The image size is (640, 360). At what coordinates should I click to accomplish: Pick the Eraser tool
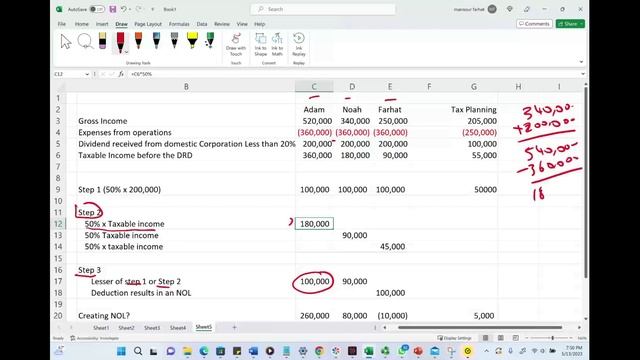pos(102,41)
